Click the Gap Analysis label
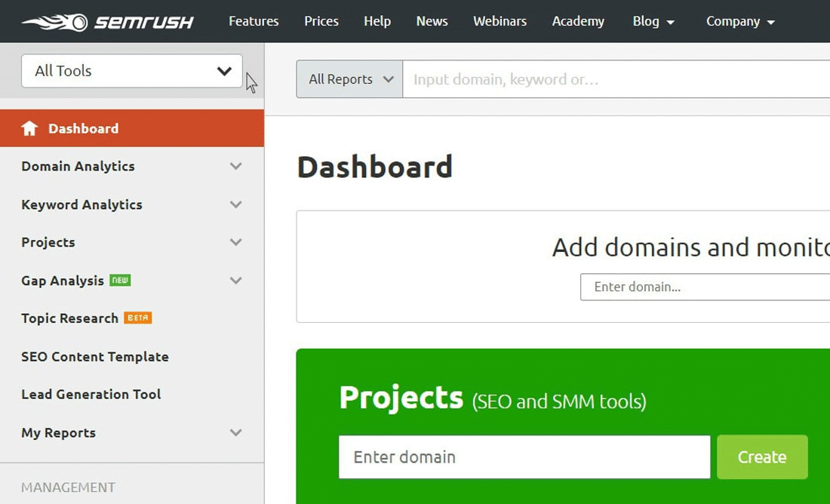 (x=63, y=281)
